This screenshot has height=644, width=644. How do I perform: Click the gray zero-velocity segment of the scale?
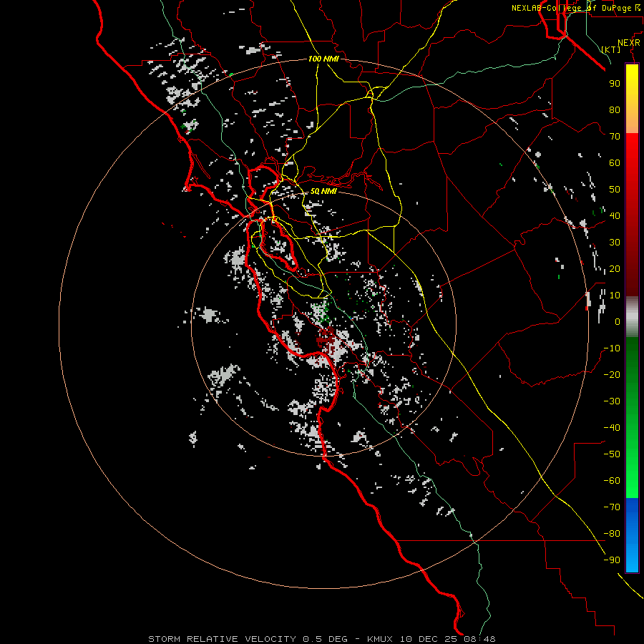pyautogui.click(x=632, y=317)
